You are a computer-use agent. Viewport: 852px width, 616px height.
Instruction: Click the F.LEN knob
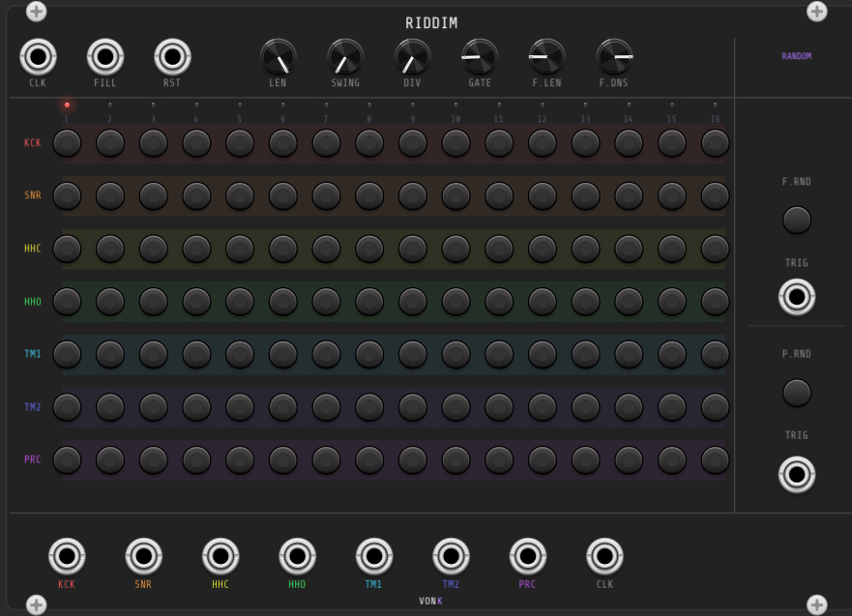tap(547, 57)
